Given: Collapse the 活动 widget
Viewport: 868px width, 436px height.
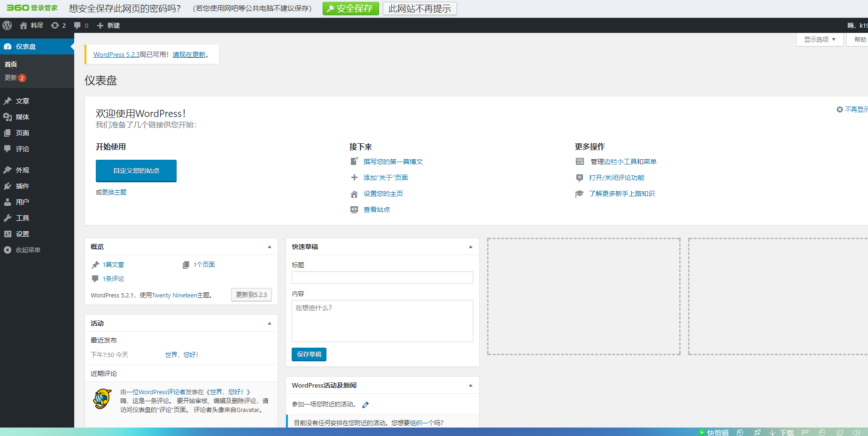Looking at the screenshot, I should click(x=270, y=323).
